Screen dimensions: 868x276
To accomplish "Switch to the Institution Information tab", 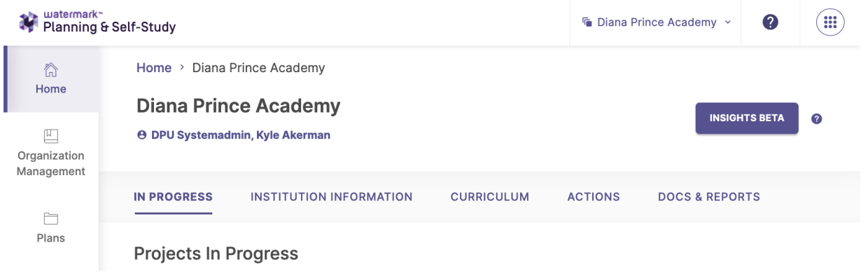I will [x=331, y=197].
